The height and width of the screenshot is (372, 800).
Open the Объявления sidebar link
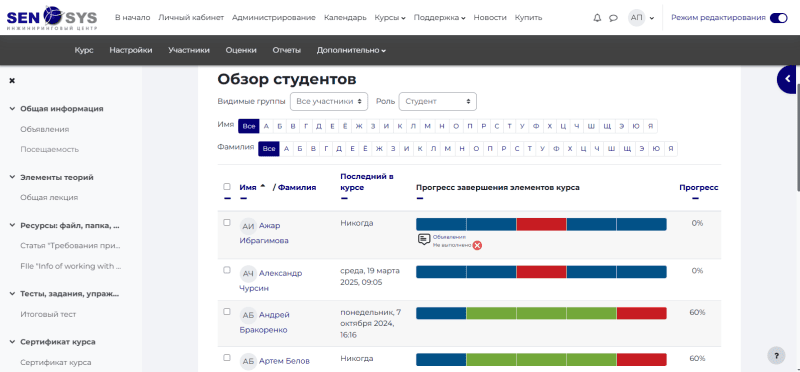pyautogui.click(x=44, y=130)
